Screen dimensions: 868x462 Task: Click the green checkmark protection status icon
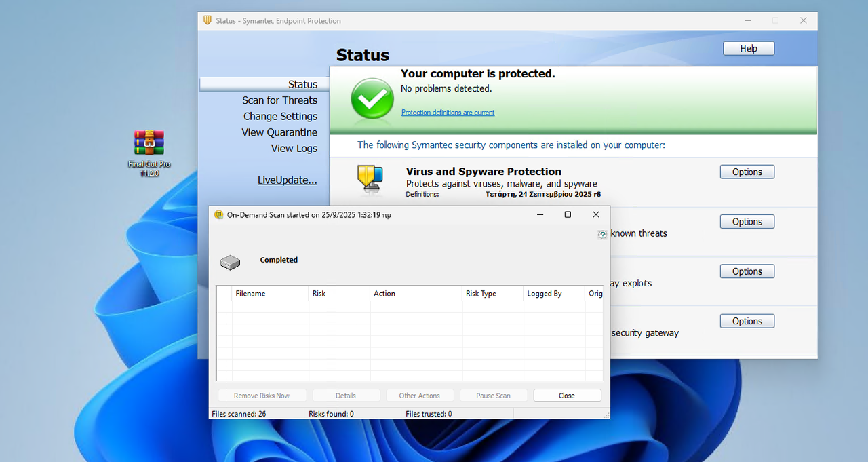(x=372, y=99)
